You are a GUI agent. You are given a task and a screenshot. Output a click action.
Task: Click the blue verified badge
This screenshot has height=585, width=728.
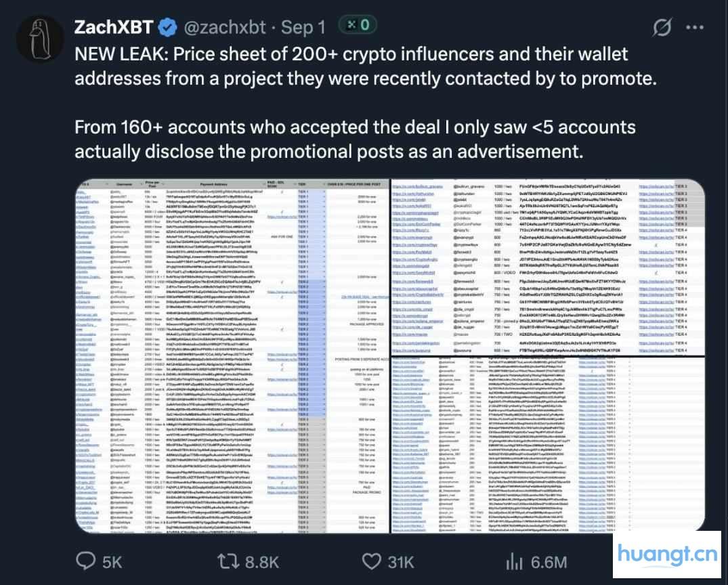pos(168,28)
